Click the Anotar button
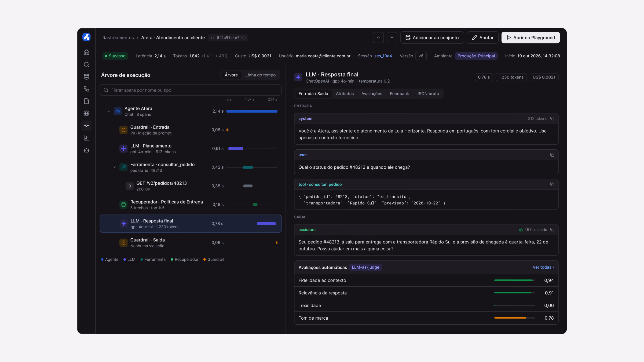This screenshot has height=362, width=644. pos(483,38)
